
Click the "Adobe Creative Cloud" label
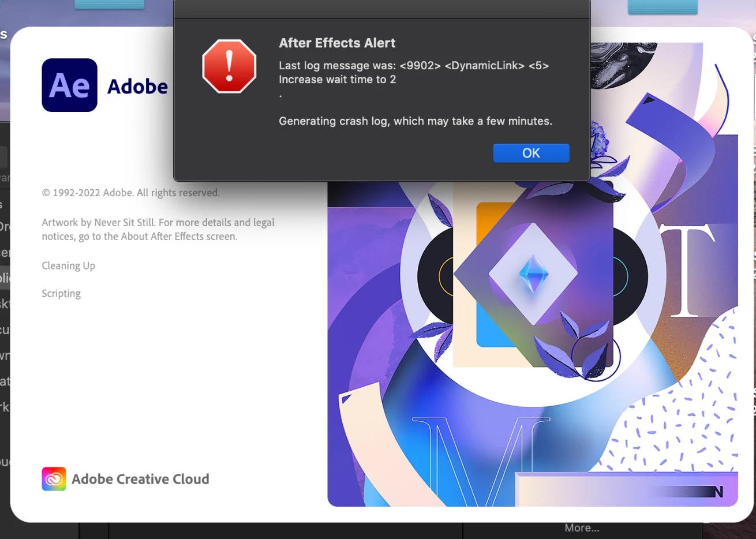point(140,479)
